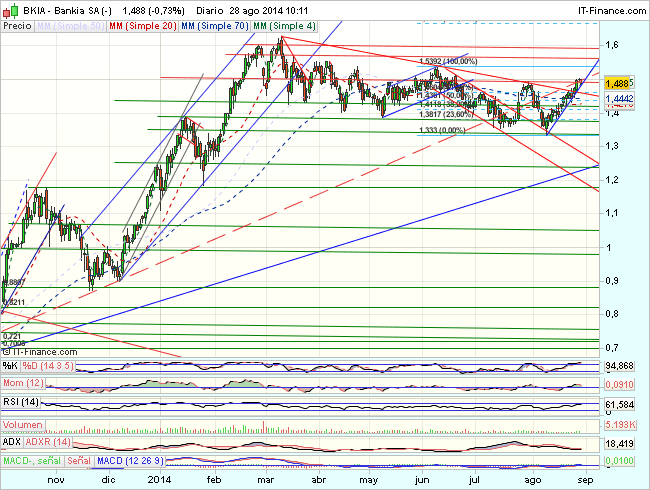The height and width of the screenshot is (490, 650).
Task: Click the 'mar' time axis label
Action: 266,480
